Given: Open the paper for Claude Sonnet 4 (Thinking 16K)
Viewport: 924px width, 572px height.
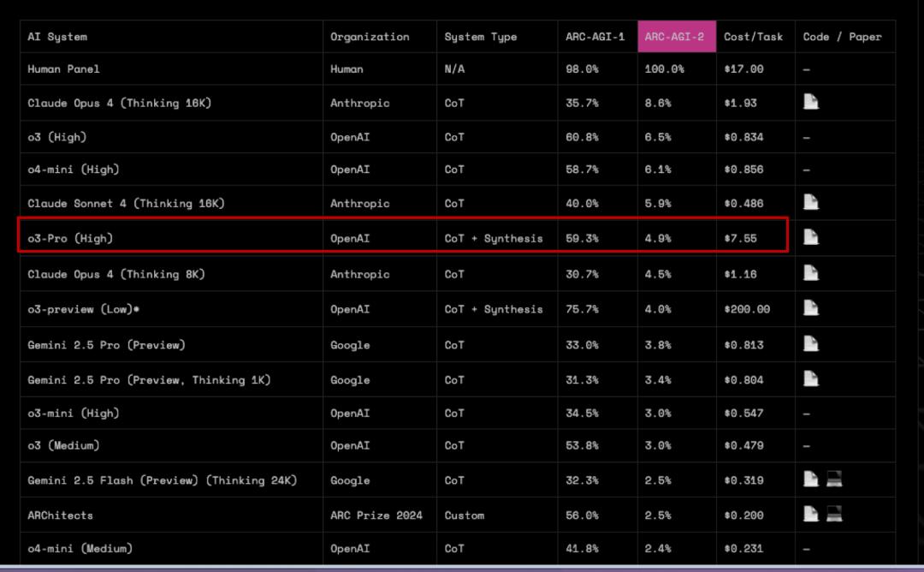Looking at the screenshot, I should 811,202.
